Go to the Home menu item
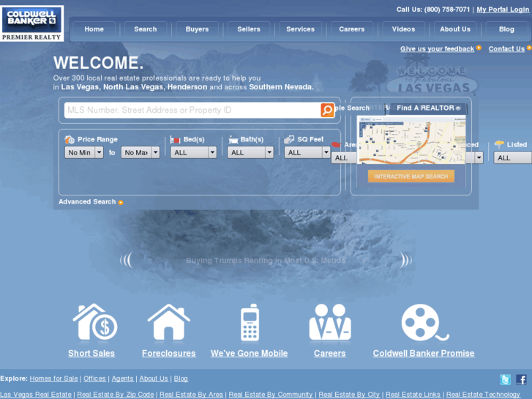 (x=94, y=29)
